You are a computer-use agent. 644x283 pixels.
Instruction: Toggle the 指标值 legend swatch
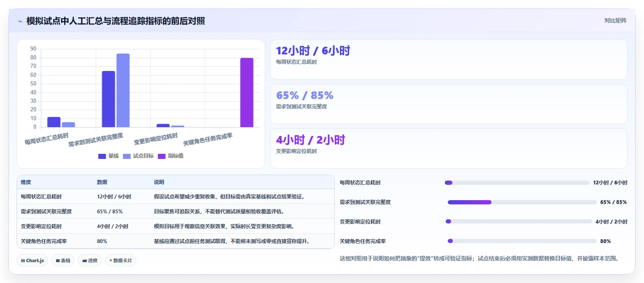pyautogui.click(x=161, y=156)
